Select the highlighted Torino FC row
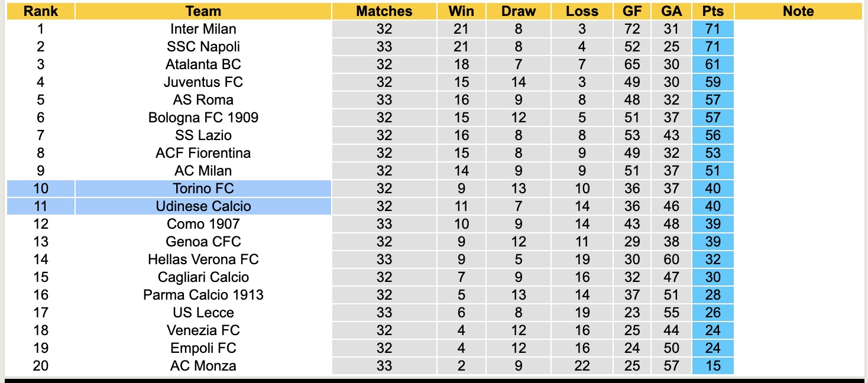The height and width of the screenshot is (383, 868). click(x=203, y=189)
